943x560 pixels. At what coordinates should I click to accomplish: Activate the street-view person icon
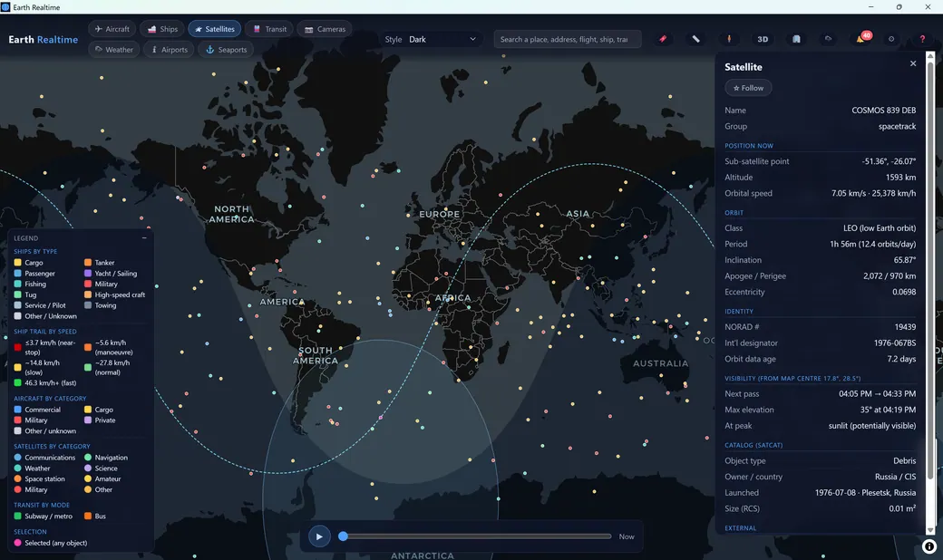click(x=729, y=39)
